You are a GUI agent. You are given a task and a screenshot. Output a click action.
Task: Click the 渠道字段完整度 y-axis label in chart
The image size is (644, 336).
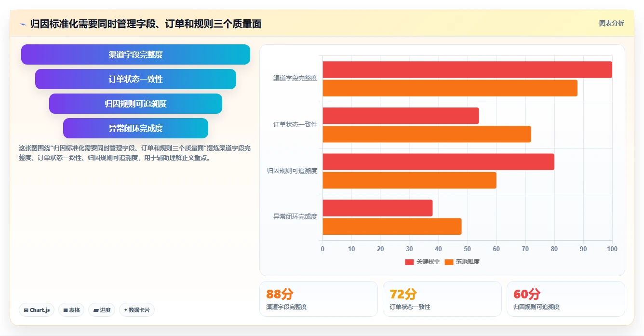pos(295,78)
